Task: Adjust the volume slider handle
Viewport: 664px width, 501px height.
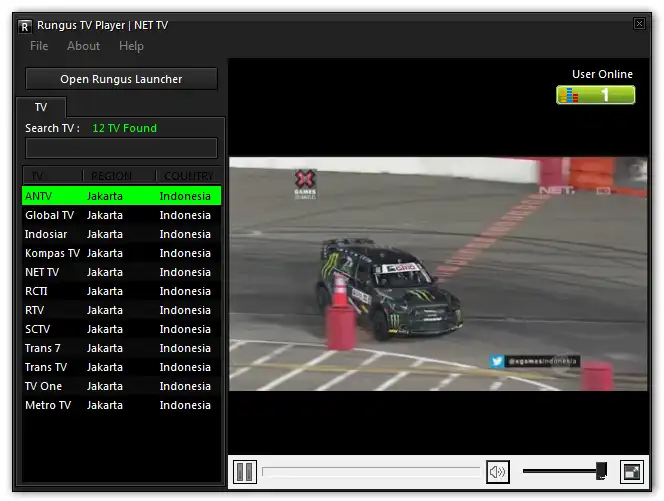Action: pyautogui.click(x=601, y=471)
